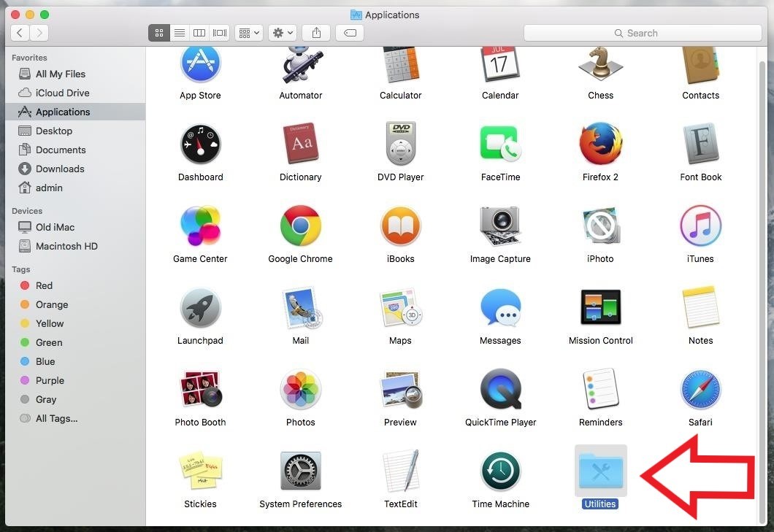This screenshot has width=774, height=532.
Task: Click the Mail stamp icon
Action: [302, 308]
